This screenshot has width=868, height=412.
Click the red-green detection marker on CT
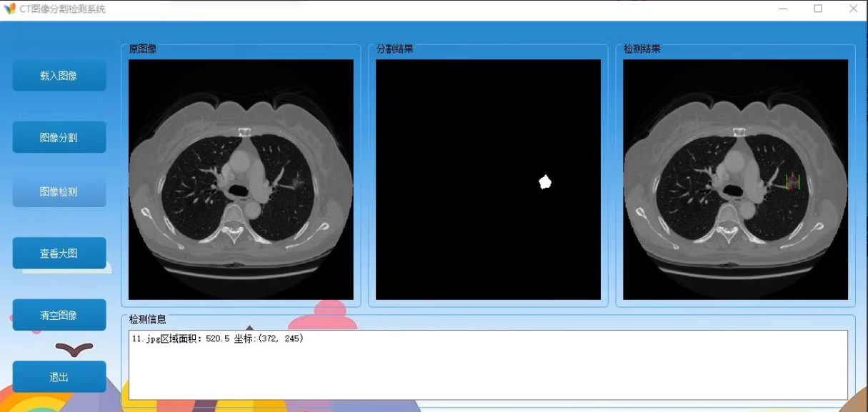tap(792, 182)
